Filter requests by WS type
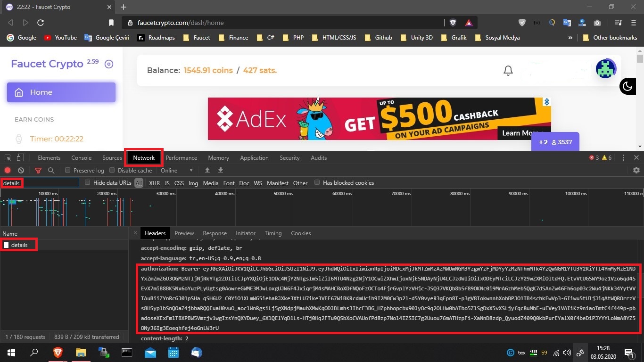644x362 pixels. [258, 183]
